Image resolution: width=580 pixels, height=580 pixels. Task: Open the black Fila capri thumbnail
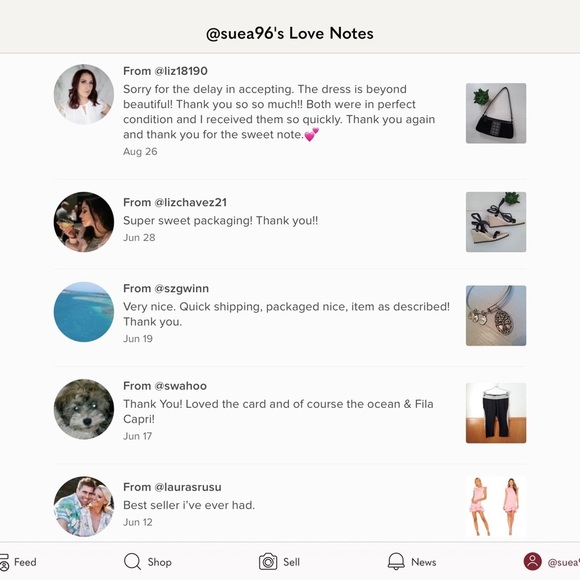pos(496,413)
